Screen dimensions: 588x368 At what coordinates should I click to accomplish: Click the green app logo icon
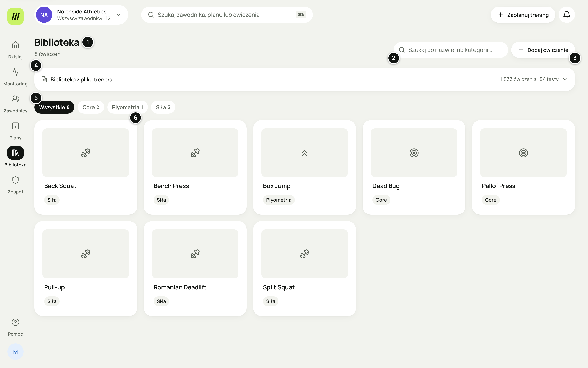(16, 16)
